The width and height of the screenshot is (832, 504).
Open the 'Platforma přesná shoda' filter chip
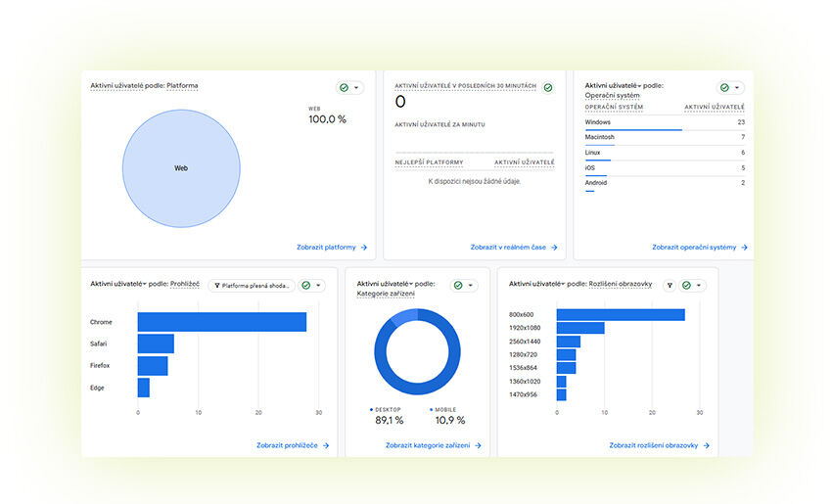pos(253,286)
